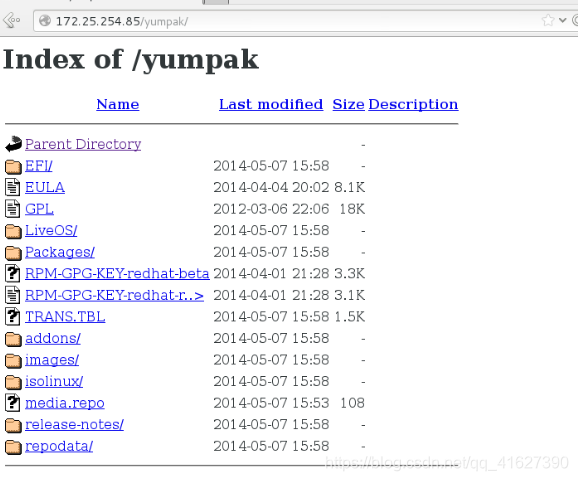Click the images folder icon

pos(13,360)
